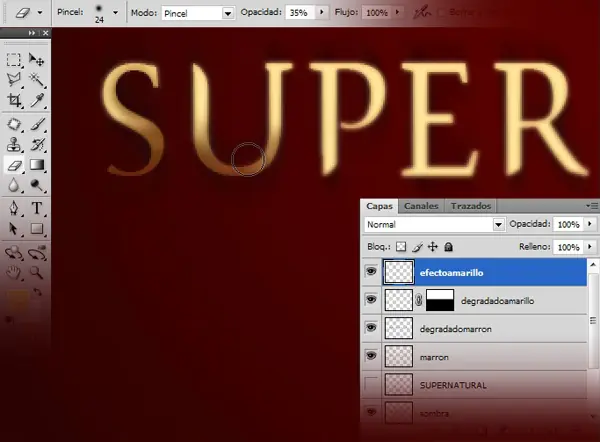The height and width of the screenshot is (442, 600).
Task: Select the Zoom magnifier tool
Action: tap(37, 273)
